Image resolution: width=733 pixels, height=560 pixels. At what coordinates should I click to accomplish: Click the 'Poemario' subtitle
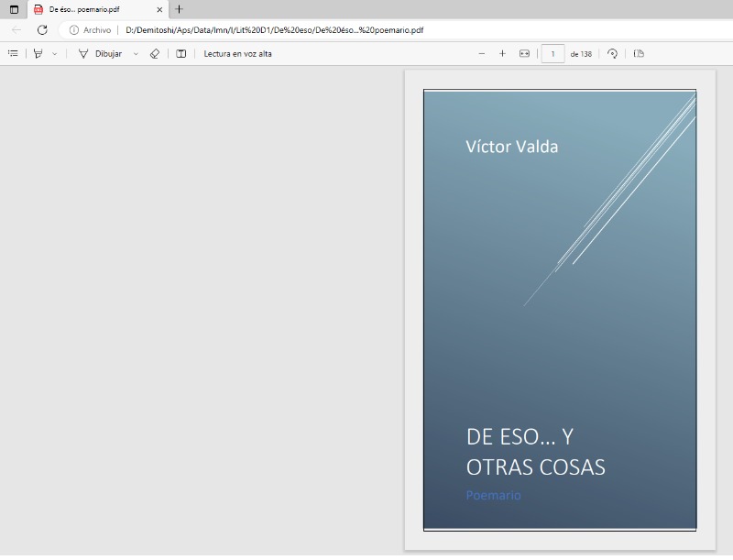coord(493,495)
